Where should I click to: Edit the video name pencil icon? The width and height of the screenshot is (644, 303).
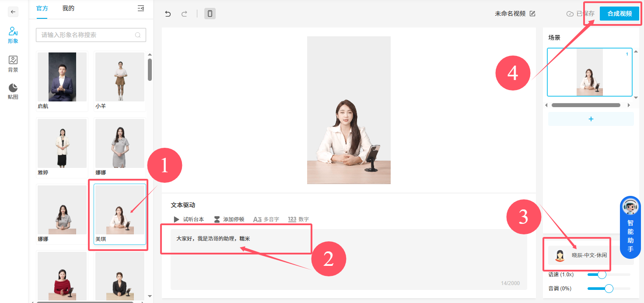[532, 14]
